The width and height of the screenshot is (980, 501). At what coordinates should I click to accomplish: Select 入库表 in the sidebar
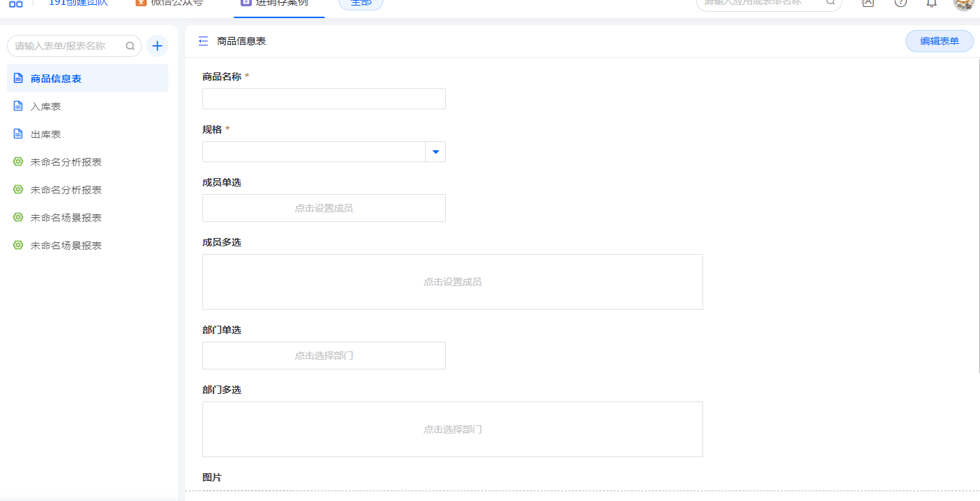46,106
